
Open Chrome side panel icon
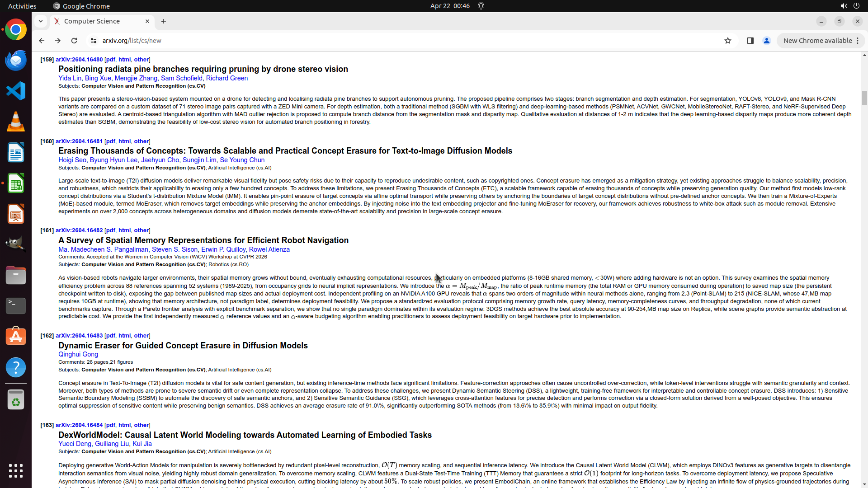[x=750, y=41]
